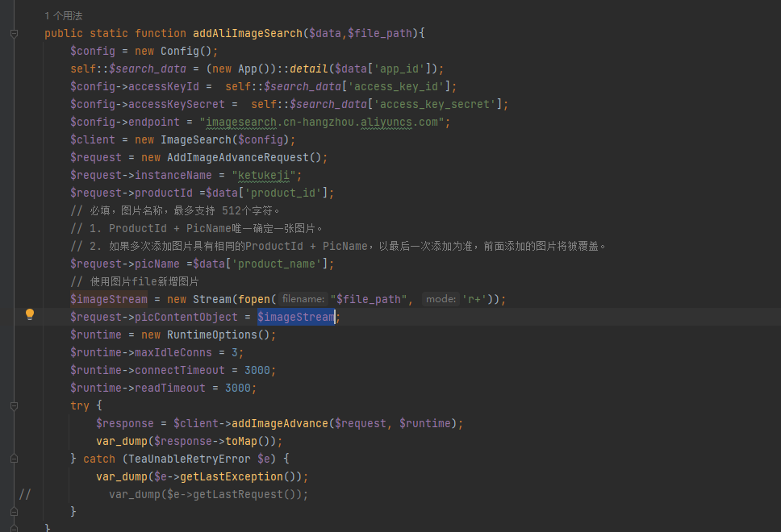
Task: Click the connectTimeout property
Action: (180, 370)
